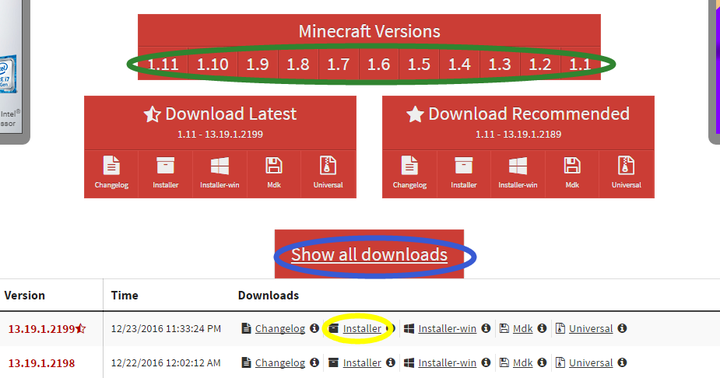
Task: Select Minecraft version 1.8
Action: pyautogui.click(x=298, y=64)
